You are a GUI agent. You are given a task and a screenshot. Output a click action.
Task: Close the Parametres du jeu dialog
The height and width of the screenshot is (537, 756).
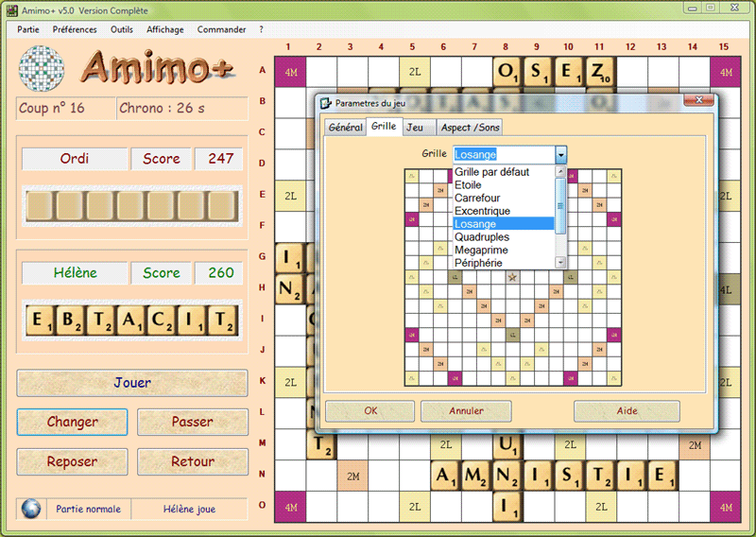pyautogui.click(x=698, y=100)
